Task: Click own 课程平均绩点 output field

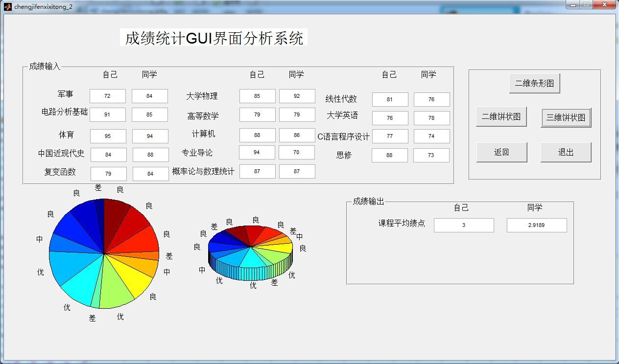Action: click(464, 225)
